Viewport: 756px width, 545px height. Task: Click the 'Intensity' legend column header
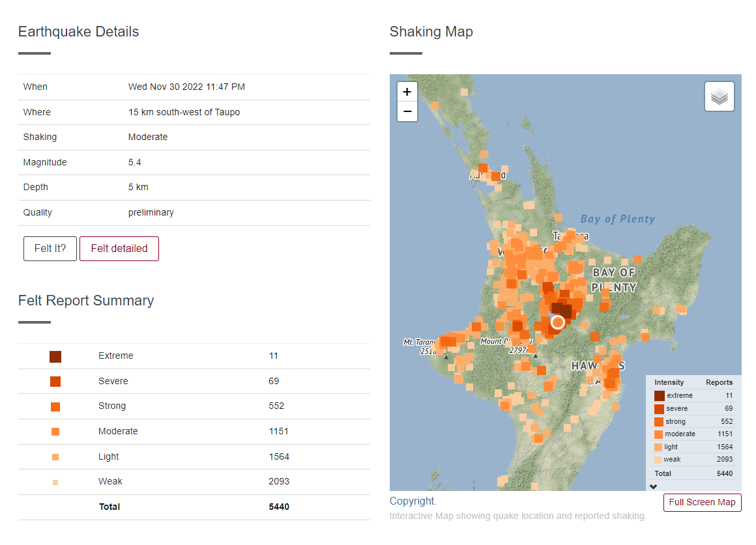coord(669,383)
